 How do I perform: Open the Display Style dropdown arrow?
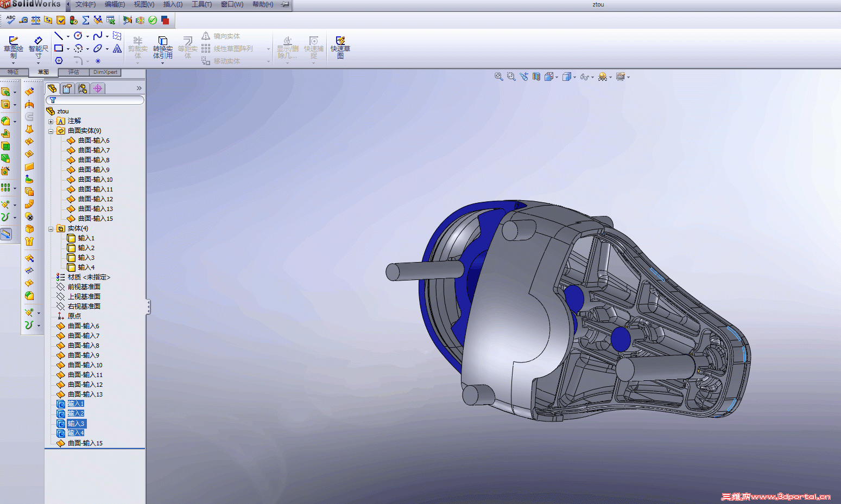point(575,78)
